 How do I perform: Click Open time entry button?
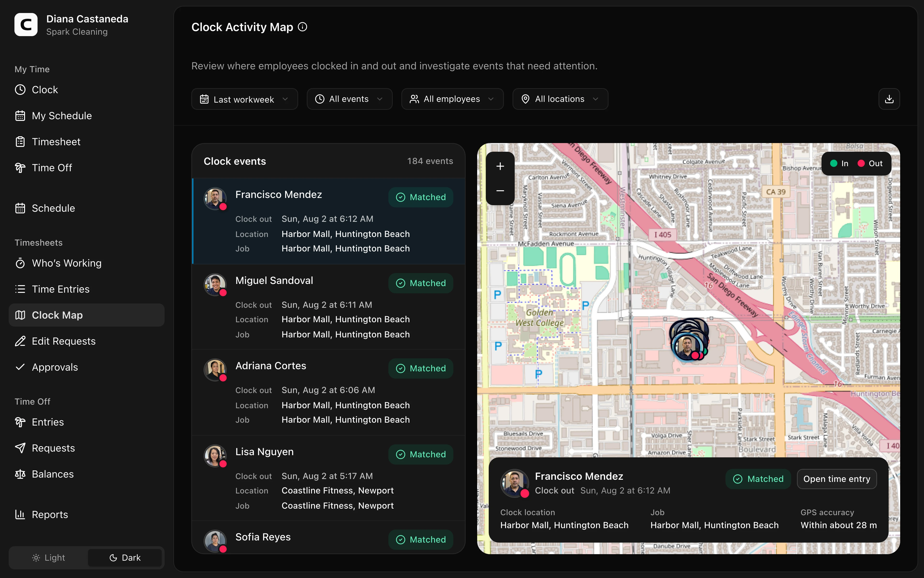(x=837, y=479)
